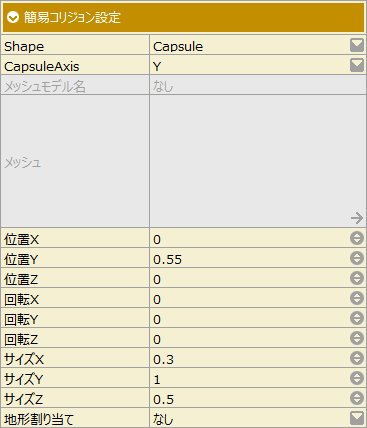This screenshot has width=367, height=428.
Task: Click the 地形割り当て value なし
Action: 163,419
